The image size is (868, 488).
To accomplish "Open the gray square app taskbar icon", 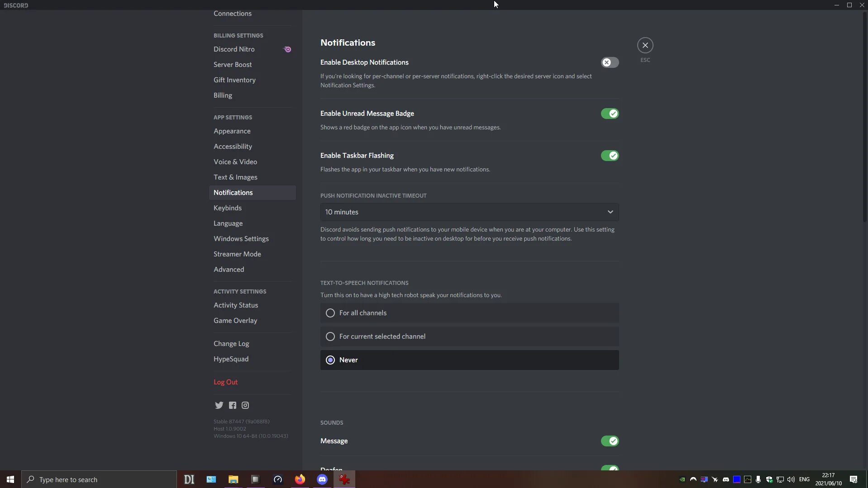I will 256,479.
